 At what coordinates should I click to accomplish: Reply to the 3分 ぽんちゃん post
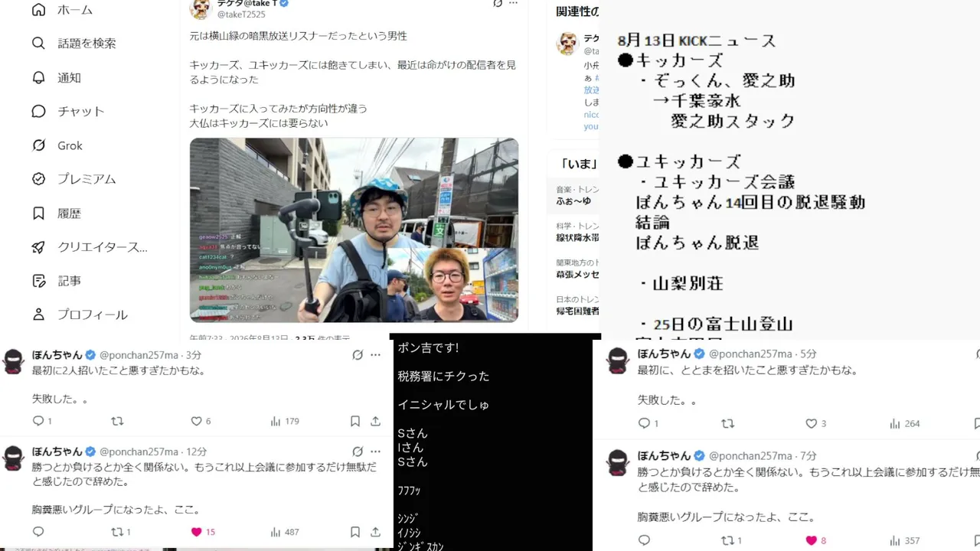pos(38,421)
